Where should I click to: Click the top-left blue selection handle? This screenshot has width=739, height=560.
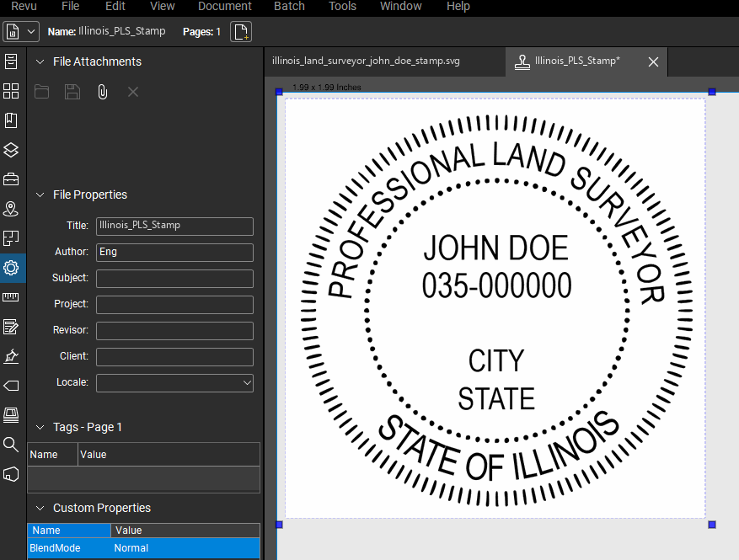click(x=279, y=92)
